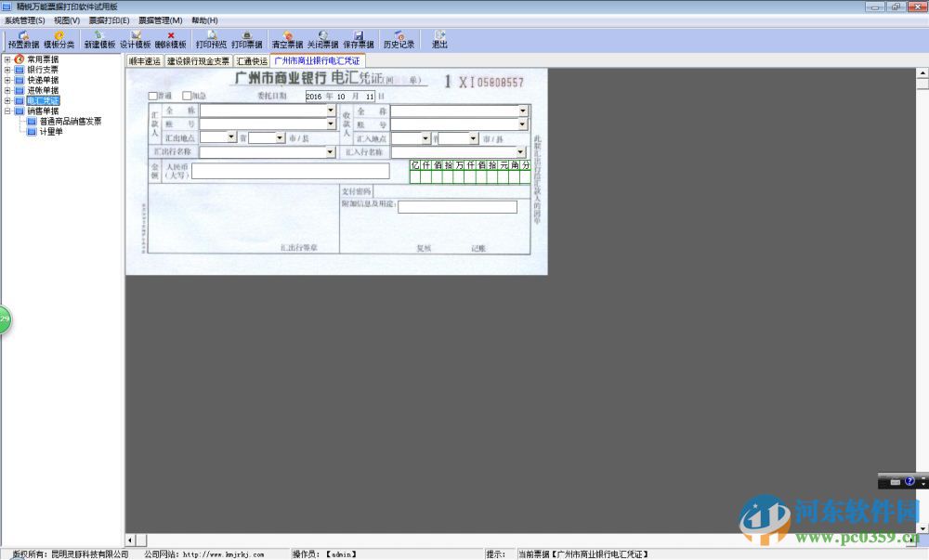Open payee 账号 dropdown
This screenshot has width=929, height=560.
pos(522,124)
